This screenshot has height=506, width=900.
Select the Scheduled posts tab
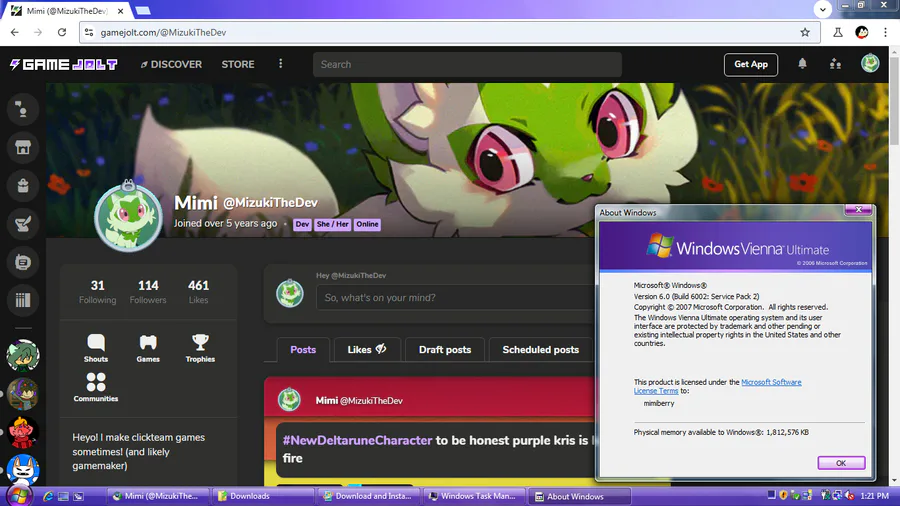(541, 349)
